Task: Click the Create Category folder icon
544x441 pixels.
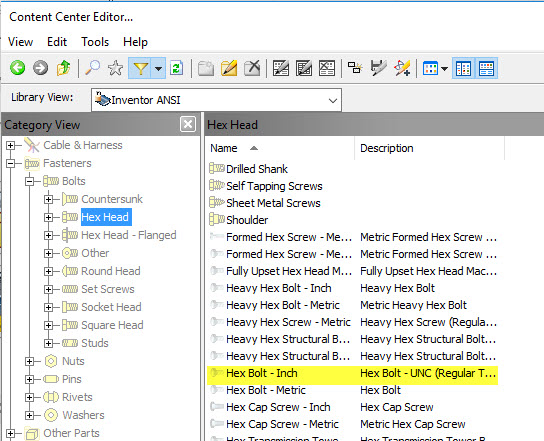Action: [x=206, y=68]
